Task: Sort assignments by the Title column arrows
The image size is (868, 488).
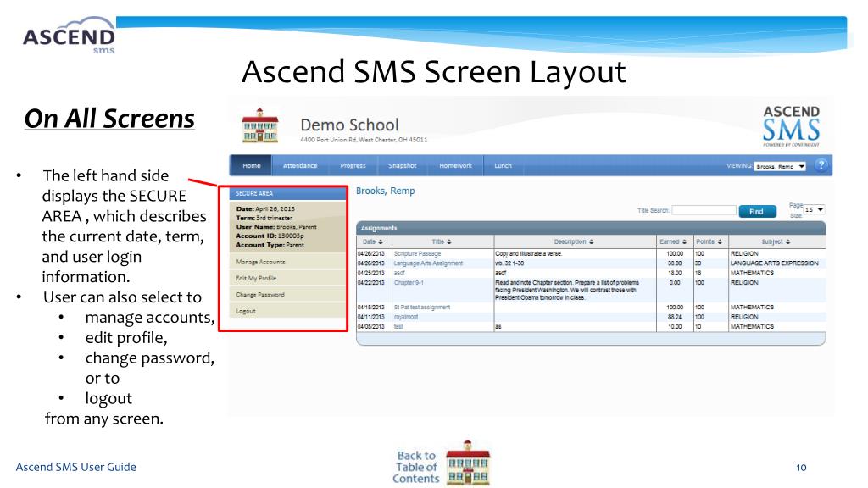Action: pos(449,241)
